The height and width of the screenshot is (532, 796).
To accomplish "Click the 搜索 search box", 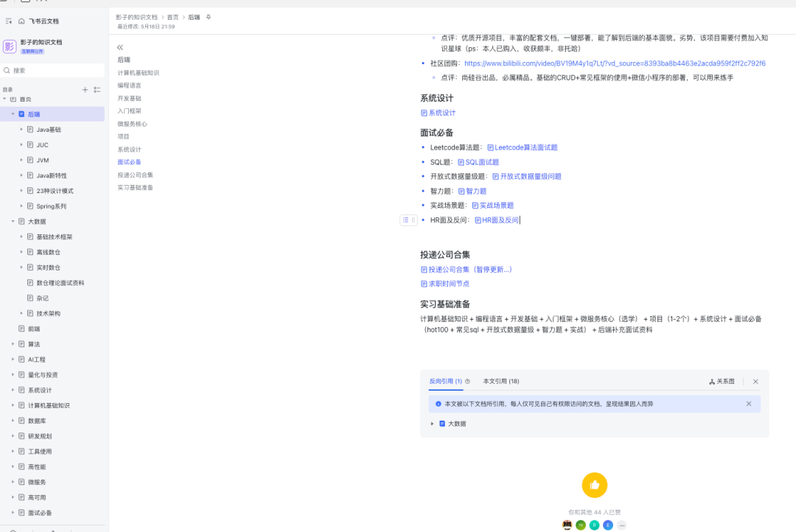I will point(52,70).
